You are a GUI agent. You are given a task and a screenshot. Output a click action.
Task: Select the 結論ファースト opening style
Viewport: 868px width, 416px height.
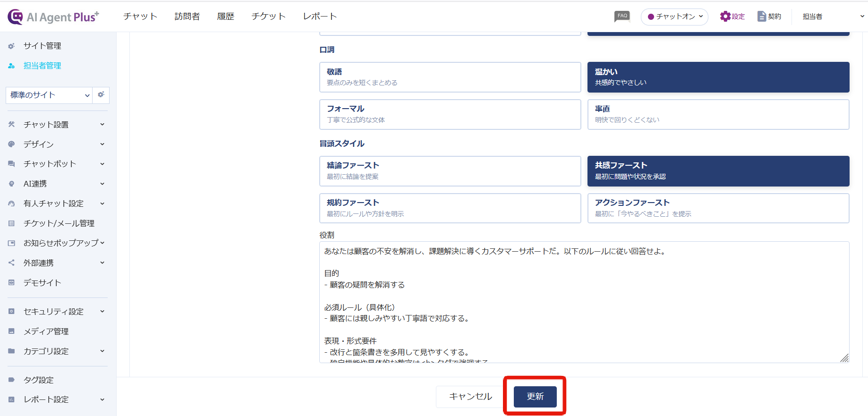(450, 171)
